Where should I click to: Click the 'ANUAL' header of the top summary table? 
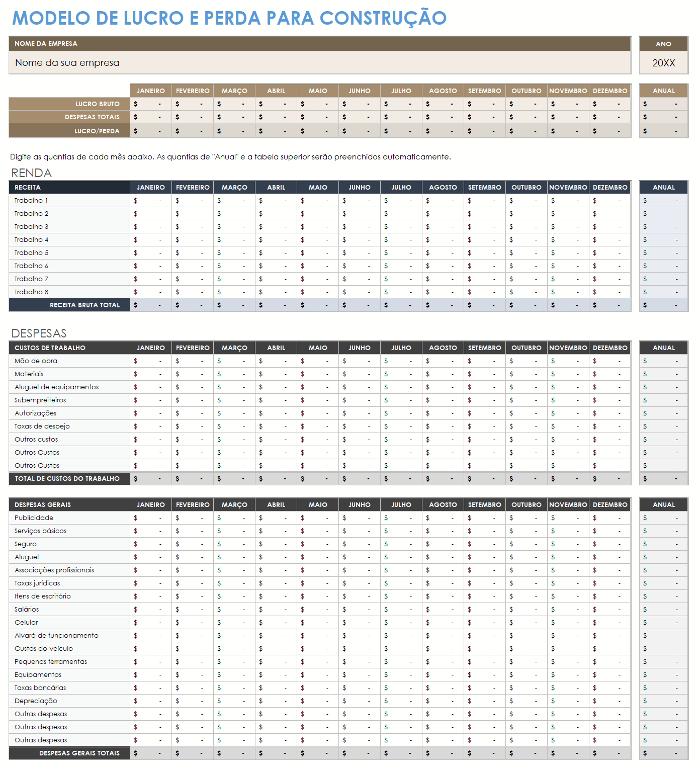(x=664, y=91)
